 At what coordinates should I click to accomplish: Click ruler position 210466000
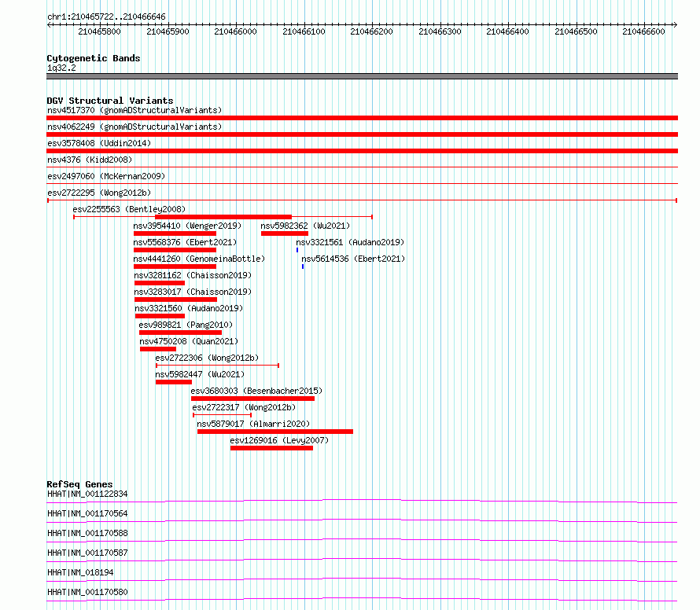click(x=236, y=31)
